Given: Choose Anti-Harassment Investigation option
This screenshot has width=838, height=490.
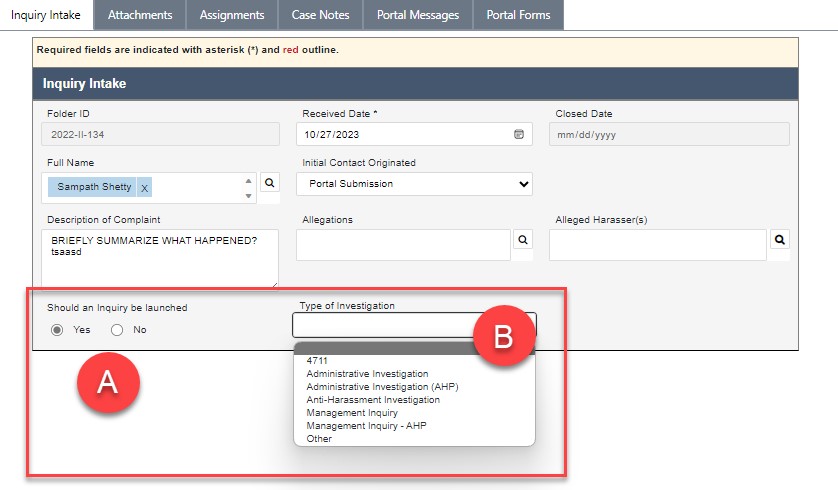Looking at the screenshot, I should click(373, 400).
